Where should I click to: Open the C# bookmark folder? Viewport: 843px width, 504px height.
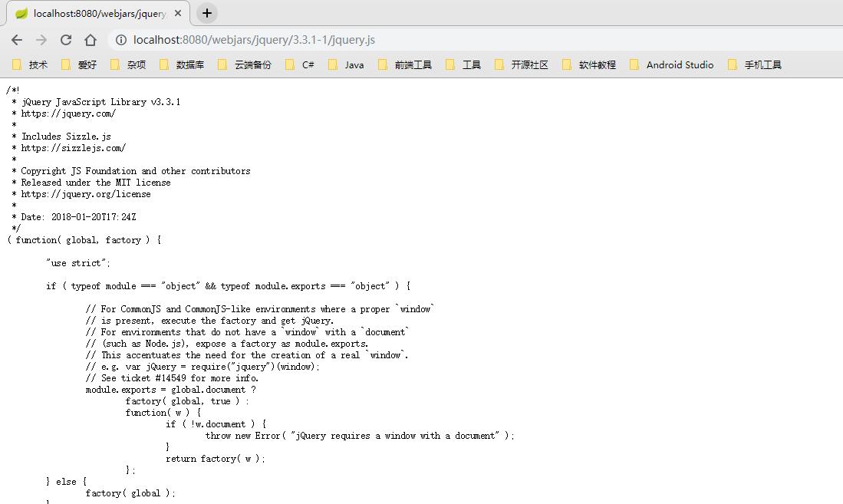299,64
